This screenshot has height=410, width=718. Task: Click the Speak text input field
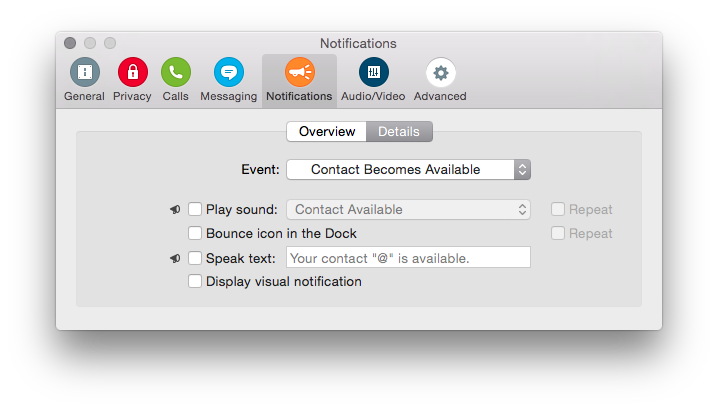click(x=408, y=257)
